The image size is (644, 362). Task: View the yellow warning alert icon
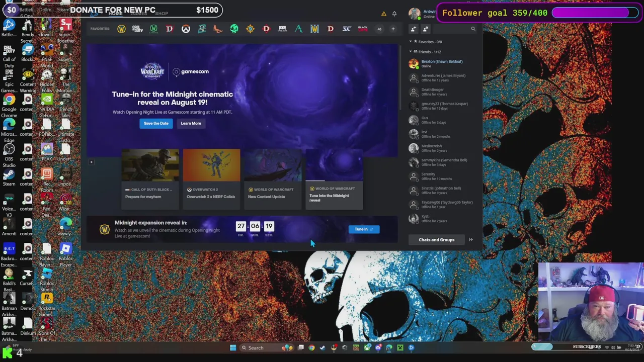[x=383, y=14]
